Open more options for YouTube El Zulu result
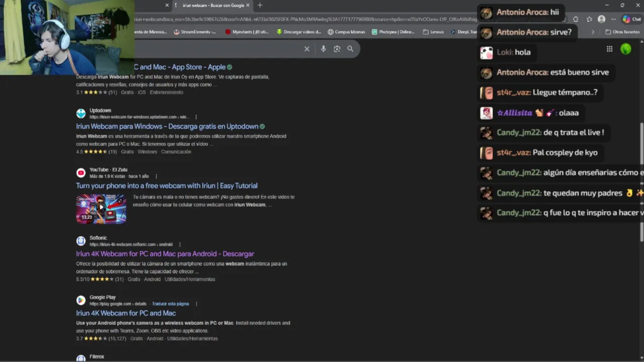Viewport: 644px width, 362px height. click(156, 176)
